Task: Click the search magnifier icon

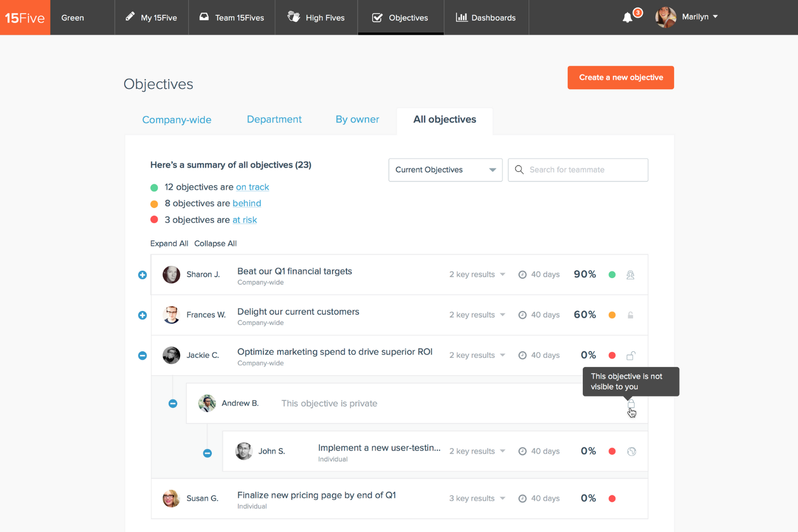Action: pyautogui.click(x=519, y=170)
